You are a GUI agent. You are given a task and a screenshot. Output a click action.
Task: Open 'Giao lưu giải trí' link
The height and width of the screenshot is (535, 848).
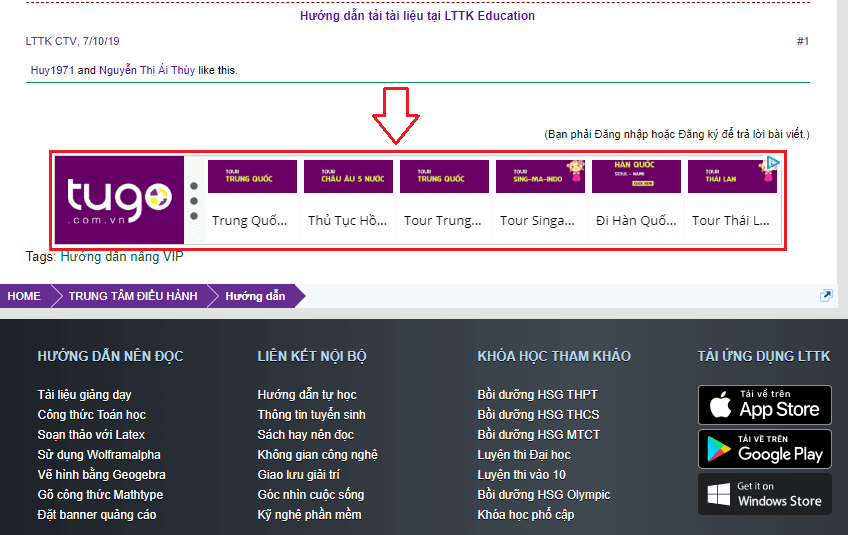pos(299,475)
